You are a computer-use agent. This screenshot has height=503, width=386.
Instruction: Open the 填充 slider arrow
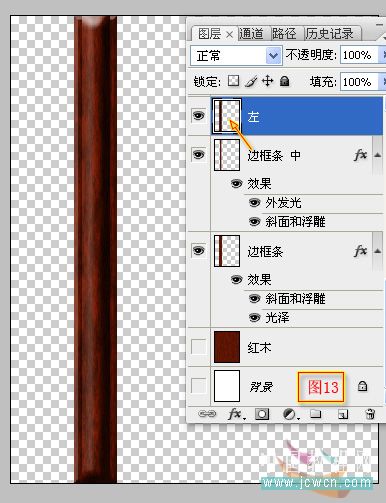pyautogui.click(x=382, y=82)
